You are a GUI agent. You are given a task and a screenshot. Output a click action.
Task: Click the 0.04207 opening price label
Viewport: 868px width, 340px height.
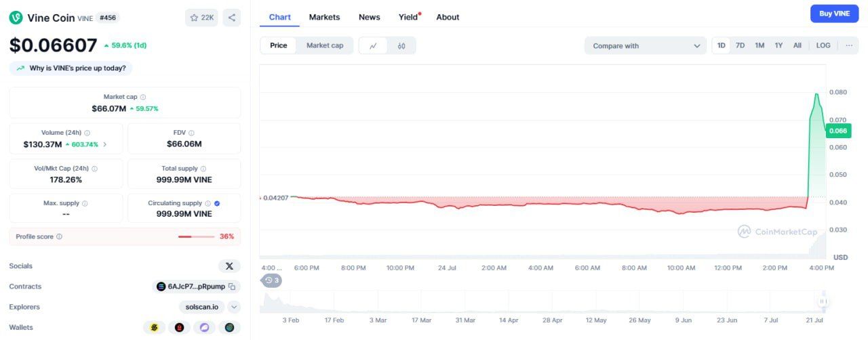pos(275,198)
